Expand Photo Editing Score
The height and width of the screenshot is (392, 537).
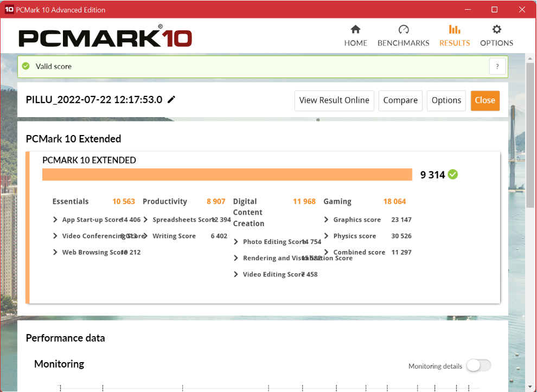[x=235, y=242]
